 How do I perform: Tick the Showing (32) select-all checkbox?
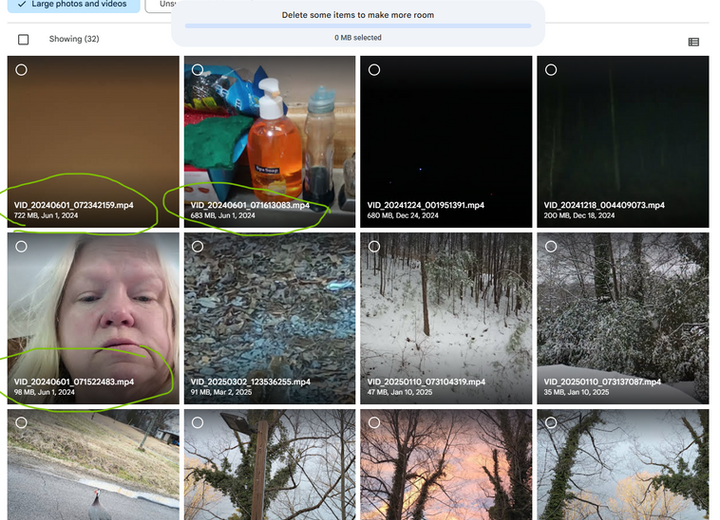click(x=23, y=40)
